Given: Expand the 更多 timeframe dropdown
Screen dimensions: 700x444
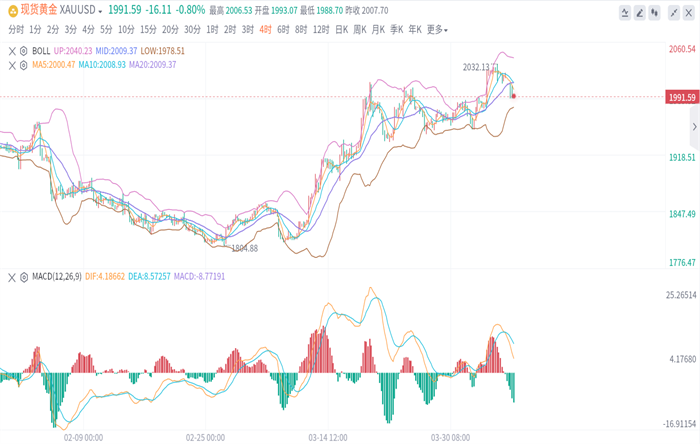Looking at the screenshot, I should 437,30.
